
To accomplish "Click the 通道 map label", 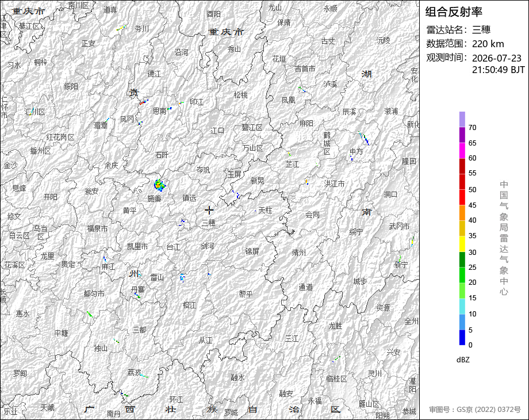I will (306, 287).
